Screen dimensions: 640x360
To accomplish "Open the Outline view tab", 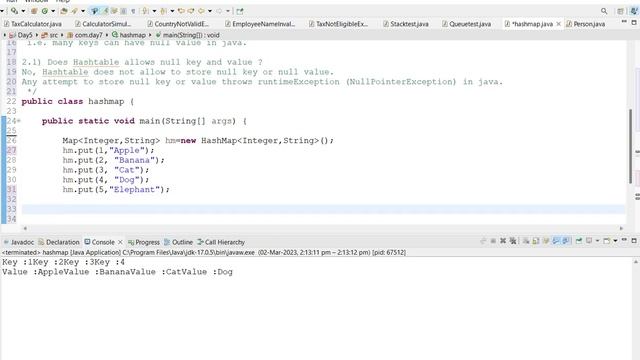I will (178, 242).
